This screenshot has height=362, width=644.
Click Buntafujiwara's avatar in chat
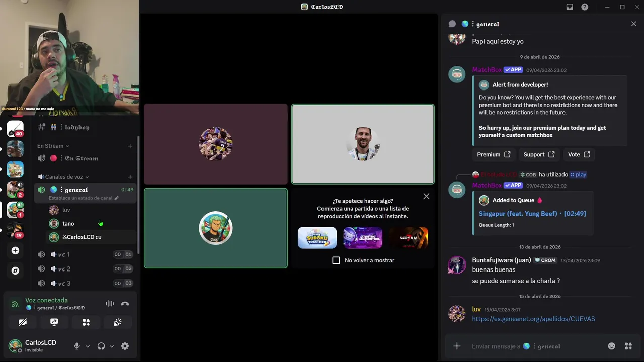(457, 264)
